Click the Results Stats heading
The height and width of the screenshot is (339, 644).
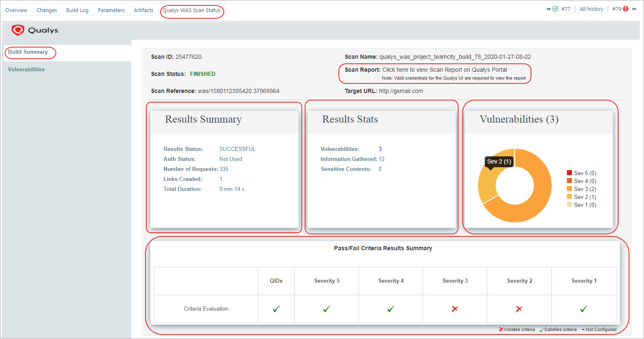point(350,119)
